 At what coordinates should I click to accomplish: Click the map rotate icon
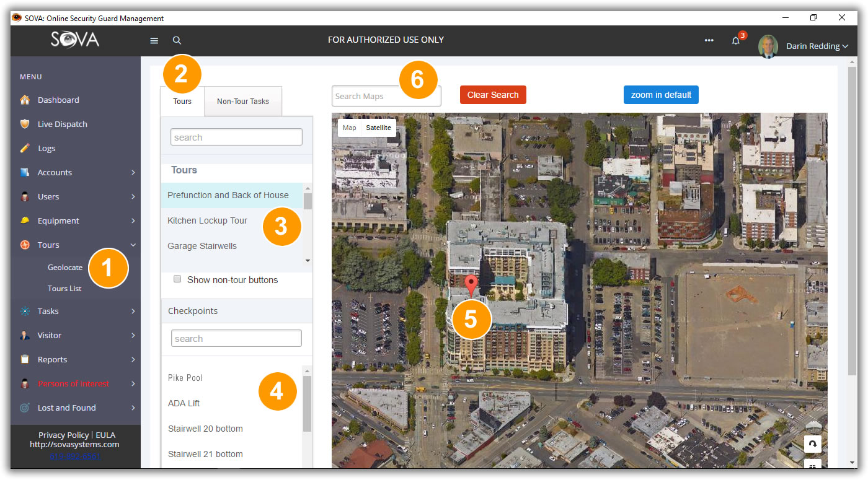pyautogui.click(x=812, y=443)
